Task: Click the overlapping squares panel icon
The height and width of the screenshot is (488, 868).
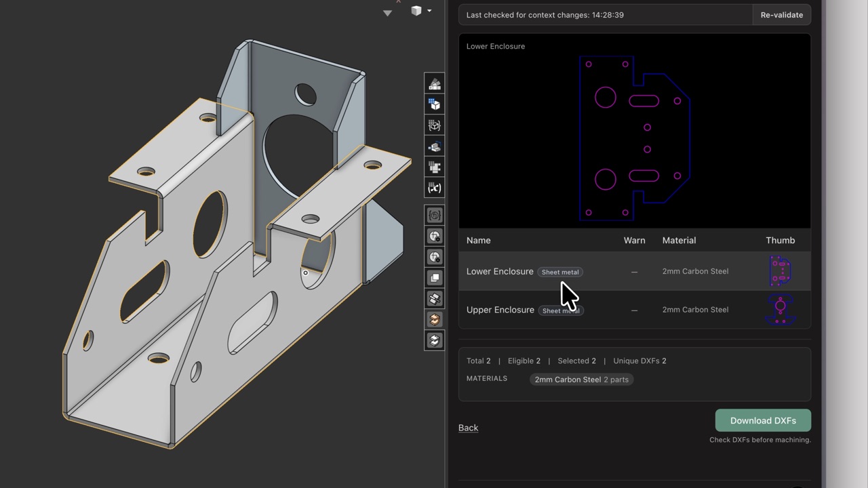Action: pyautogui.click(x=435, y=278)
